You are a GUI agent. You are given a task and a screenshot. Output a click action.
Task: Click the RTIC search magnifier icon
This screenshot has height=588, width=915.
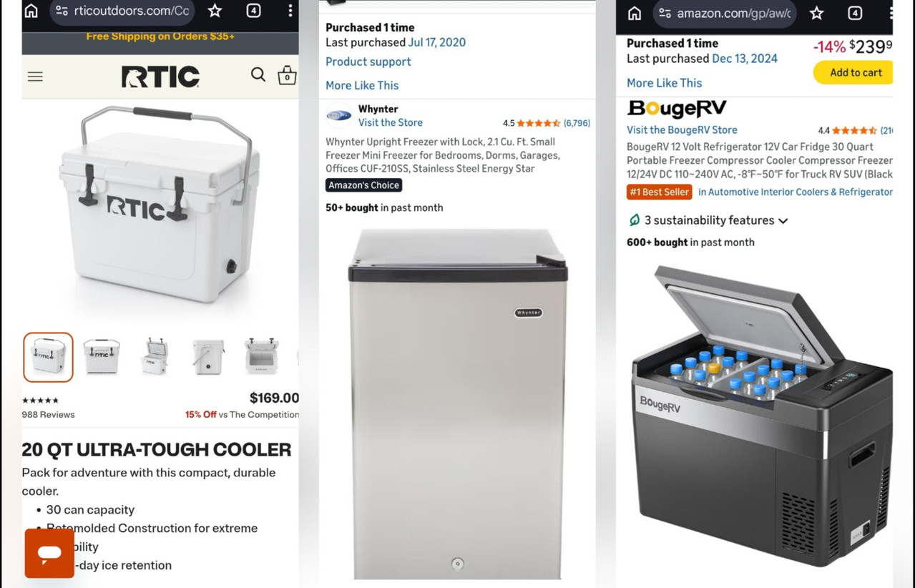click(x=258, y=74)
